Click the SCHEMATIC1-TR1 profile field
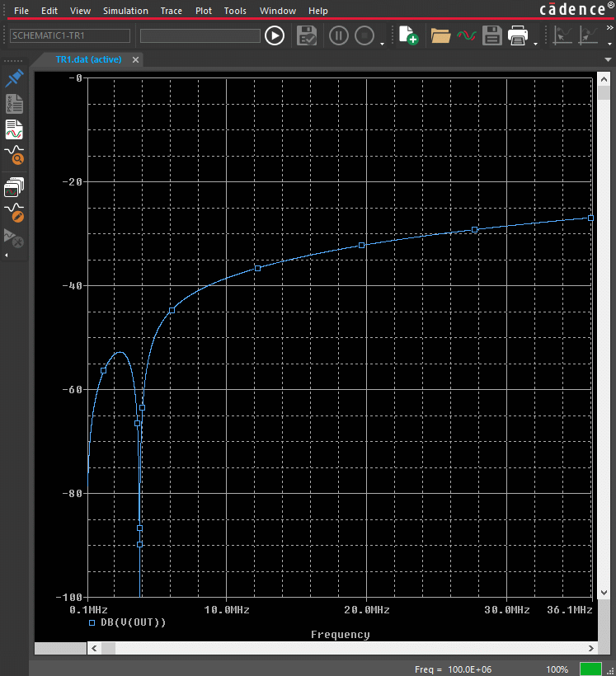Viewport: 616px width, 676px height. [x=70, y=35]
